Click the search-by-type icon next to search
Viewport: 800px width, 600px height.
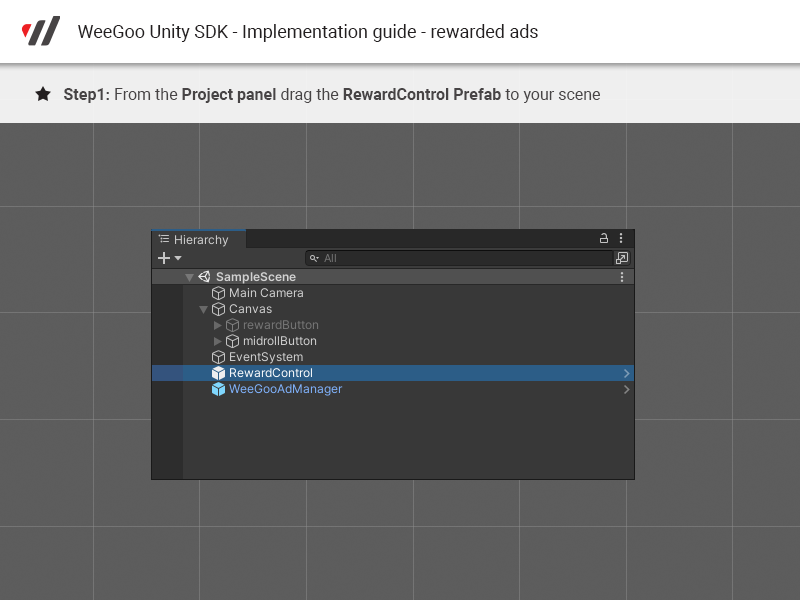coord(622,258)
